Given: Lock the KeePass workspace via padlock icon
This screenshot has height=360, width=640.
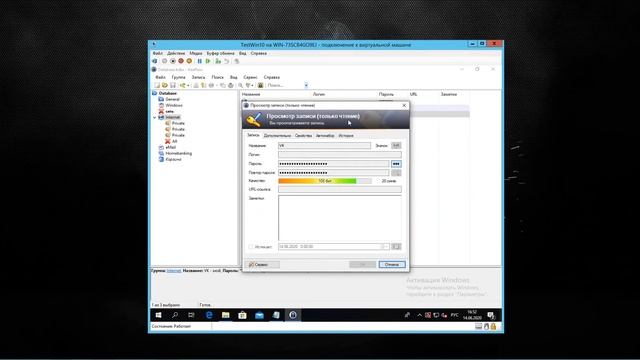Looking at the screenshot, I should 260,85.
